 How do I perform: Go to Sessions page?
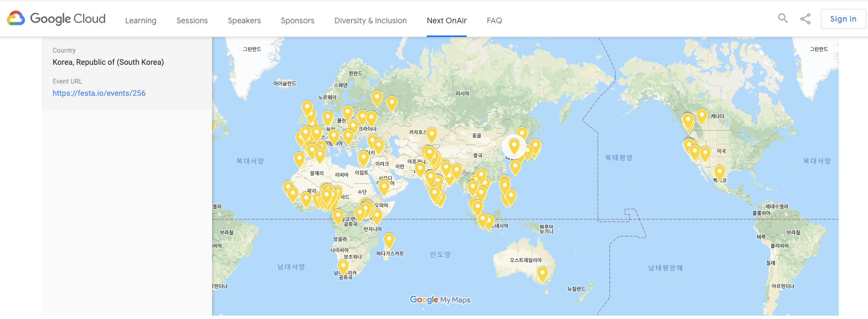192,20
